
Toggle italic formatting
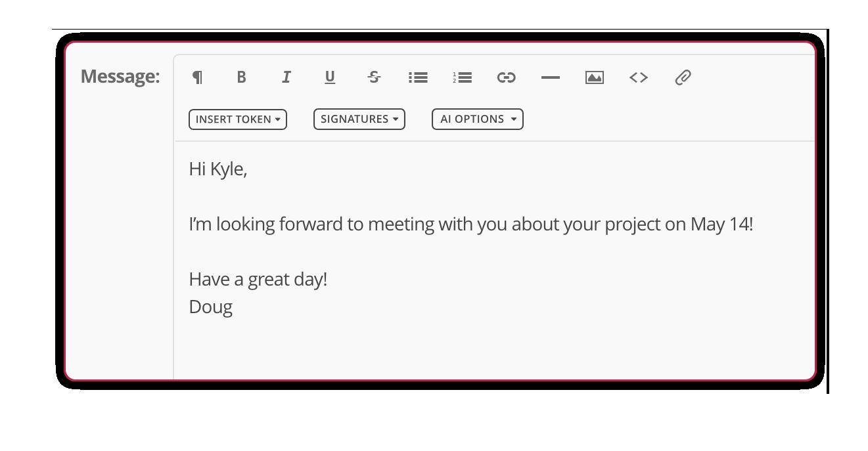pyautogui.click(x=286, y=77)
